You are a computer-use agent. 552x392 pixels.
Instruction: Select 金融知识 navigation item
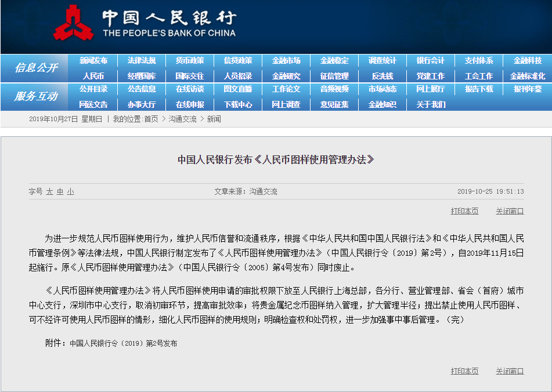click(x=383, y=104)
